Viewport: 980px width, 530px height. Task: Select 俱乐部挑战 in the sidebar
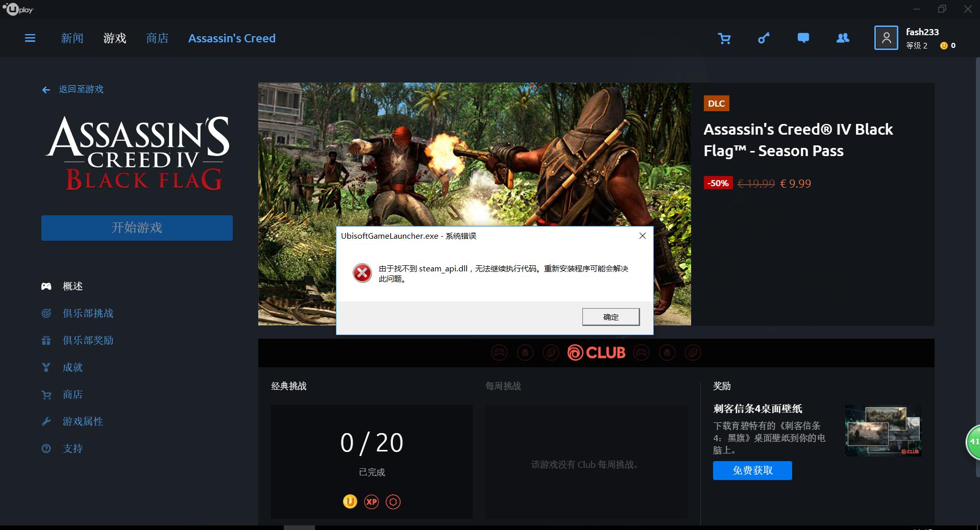pyautogui.click(x=88, y=313)
